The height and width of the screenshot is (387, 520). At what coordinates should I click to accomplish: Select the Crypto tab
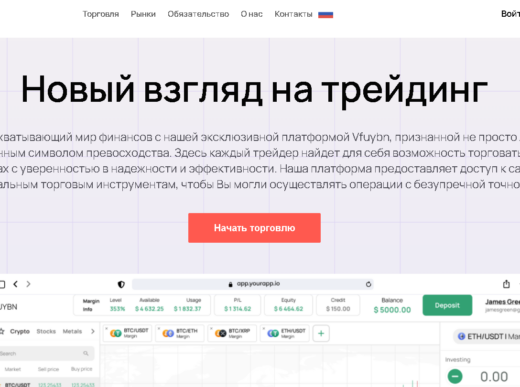click(x=20, y=331)
